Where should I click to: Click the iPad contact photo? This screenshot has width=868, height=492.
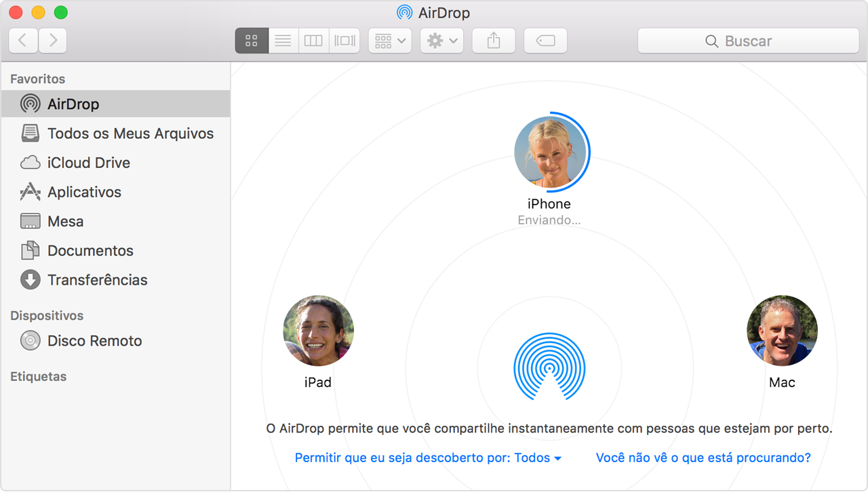[318, 331]
